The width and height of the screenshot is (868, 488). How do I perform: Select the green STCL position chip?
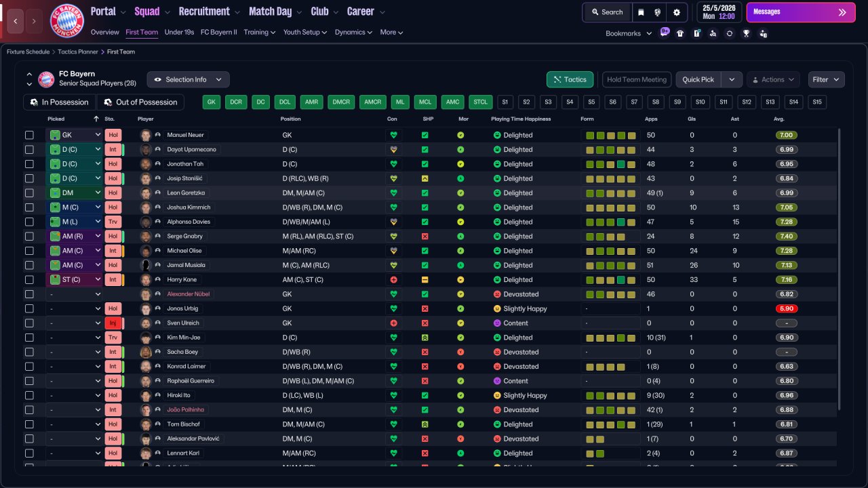click(x=481, y=102)
